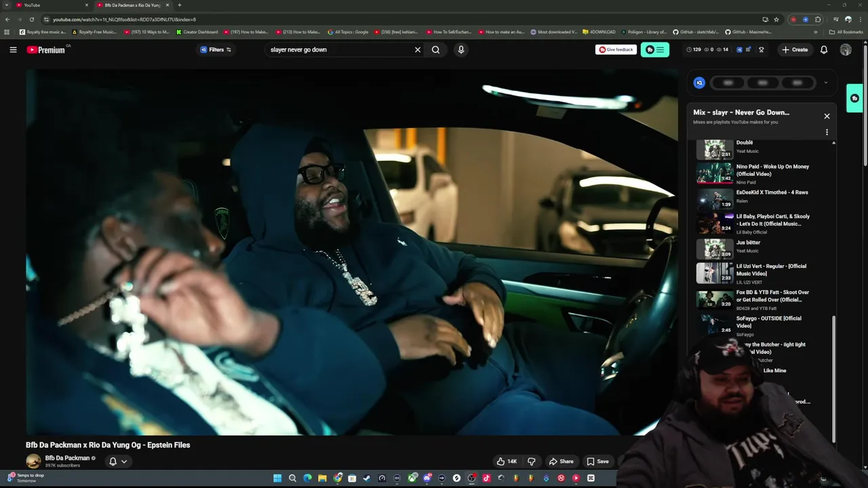The image size is (868, 488).
Task: Open File Explorer from taskbar
Action: [x=322, y=478]
